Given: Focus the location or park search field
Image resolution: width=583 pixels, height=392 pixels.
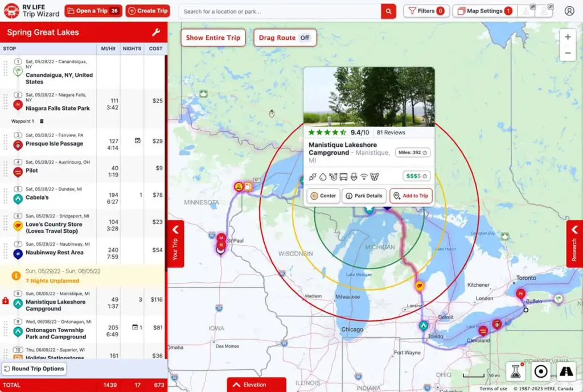Looking at the screenshot, I should coord(280,11).
